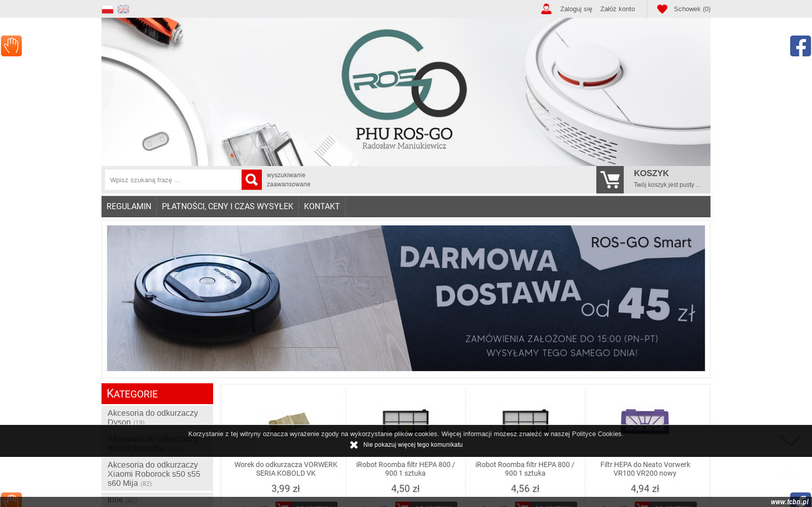Click the KOSZYK heading

(651, 173)
